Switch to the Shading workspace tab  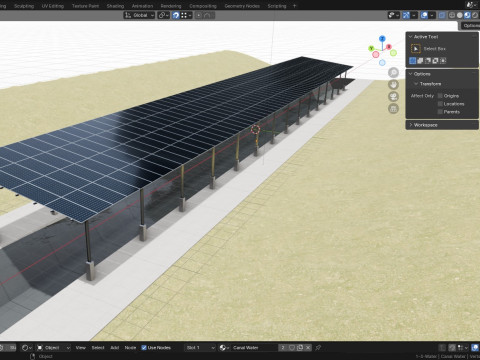click(x=115, y=6)
